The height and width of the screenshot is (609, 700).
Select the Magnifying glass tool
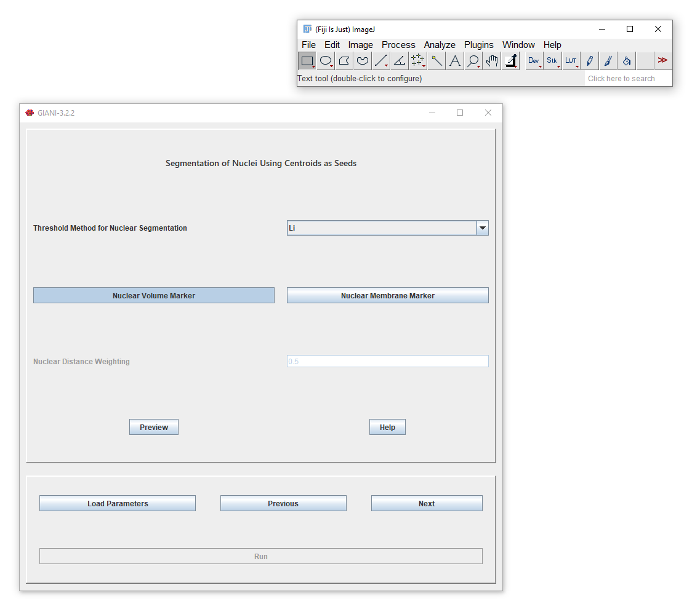tap(473, 61)
